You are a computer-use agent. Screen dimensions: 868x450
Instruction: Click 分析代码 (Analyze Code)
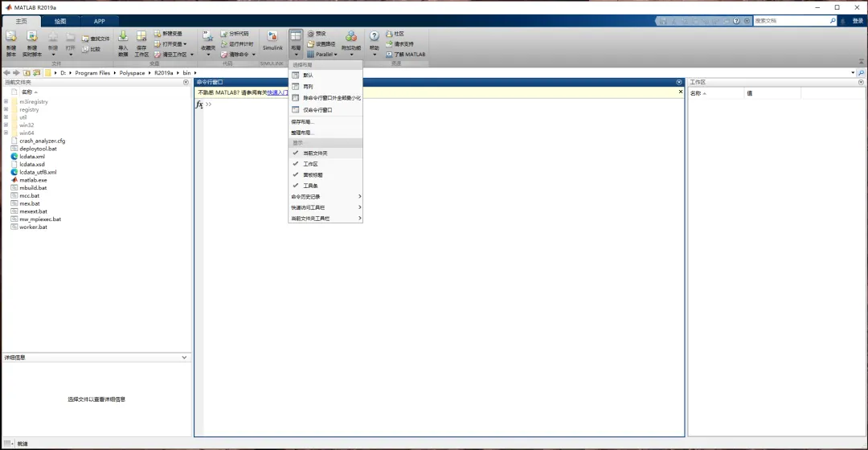coord(234,34)
